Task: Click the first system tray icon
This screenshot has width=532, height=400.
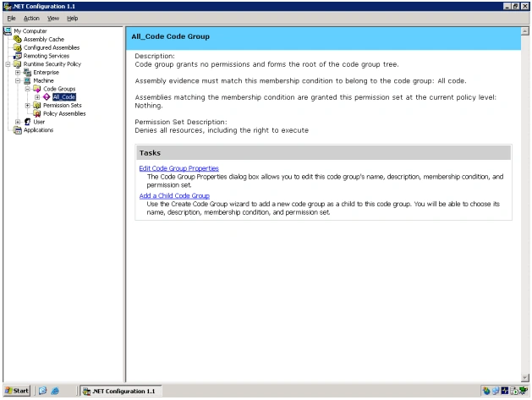Action: [x=486, y=391]
